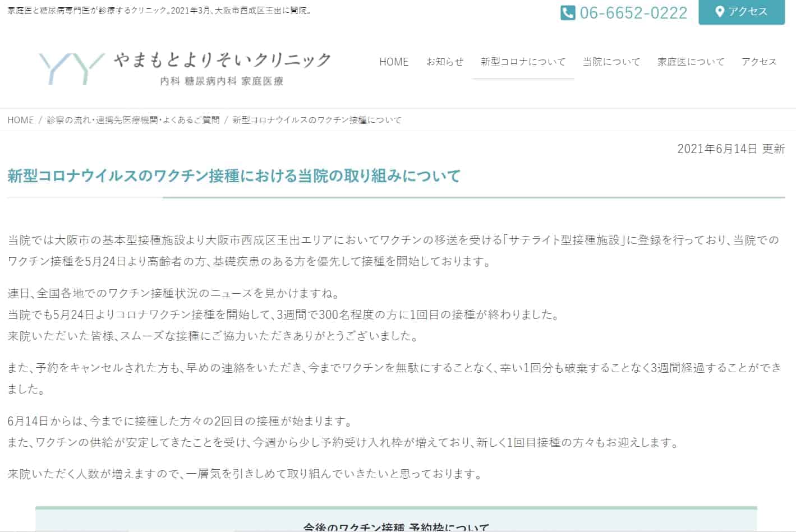Click やまもとよりそいクリニック logo title
Screen dimensions: 796x532
pyautogui.click(x=222, y=59)
